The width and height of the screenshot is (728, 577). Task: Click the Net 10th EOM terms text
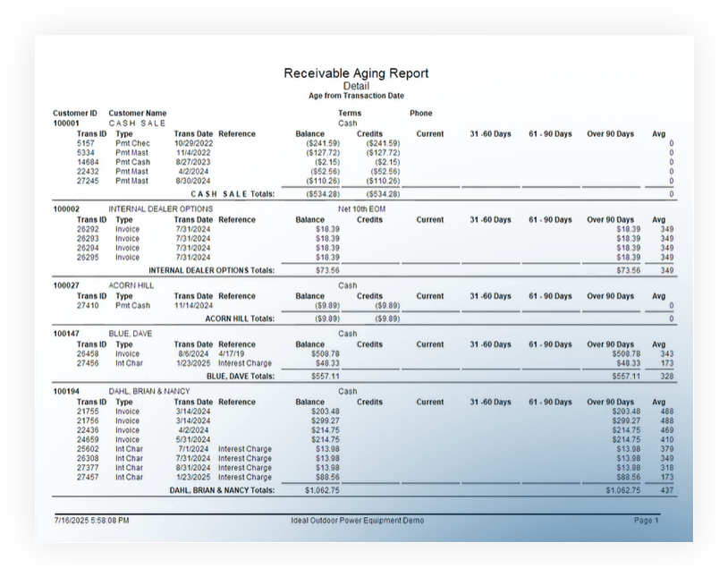349,209
